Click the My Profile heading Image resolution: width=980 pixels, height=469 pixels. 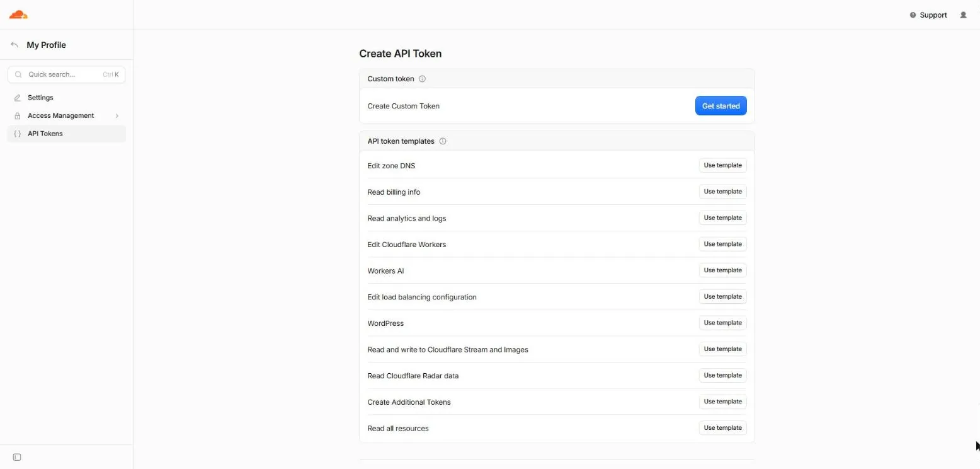click(46, 45)
